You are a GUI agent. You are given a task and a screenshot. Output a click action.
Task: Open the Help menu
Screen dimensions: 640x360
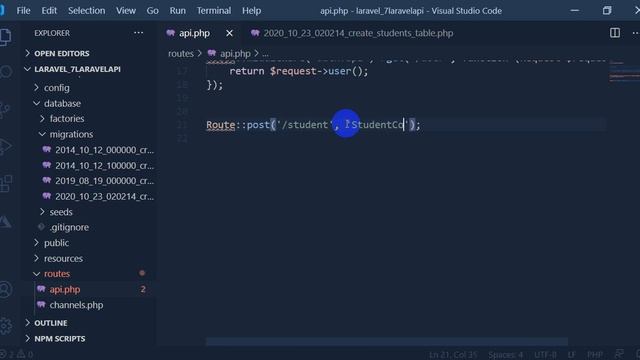(251, 11)
